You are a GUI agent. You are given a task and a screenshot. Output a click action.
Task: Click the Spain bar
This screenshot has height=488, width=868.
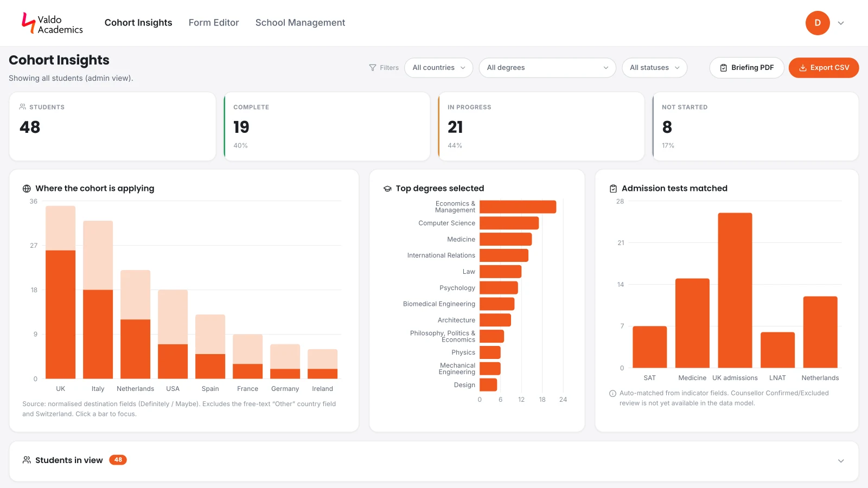(x=210, y=346)
